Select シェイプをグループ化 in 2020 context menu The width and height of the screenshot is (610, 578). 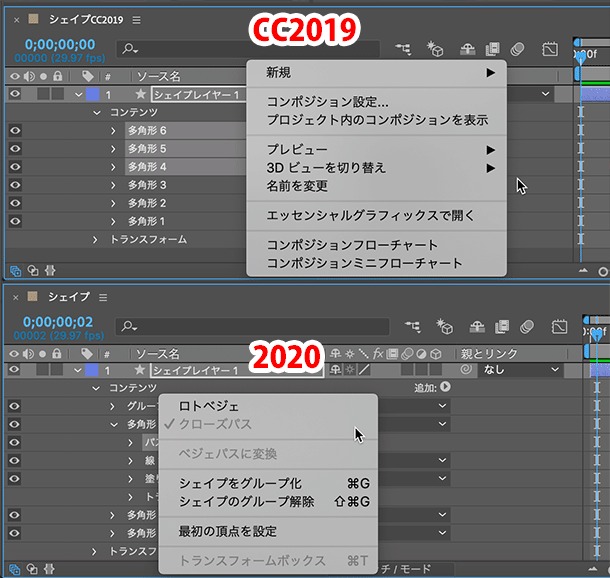[268, 483]
